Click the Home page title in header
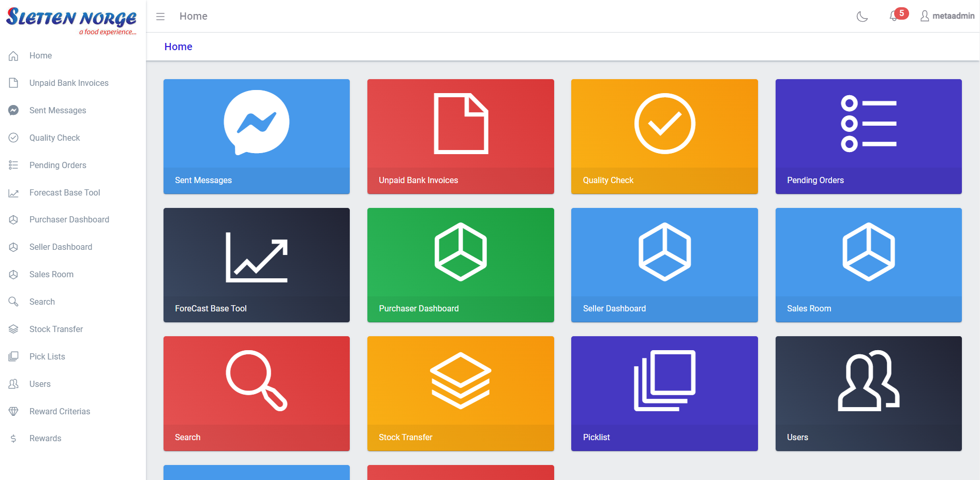 (194, 16)
